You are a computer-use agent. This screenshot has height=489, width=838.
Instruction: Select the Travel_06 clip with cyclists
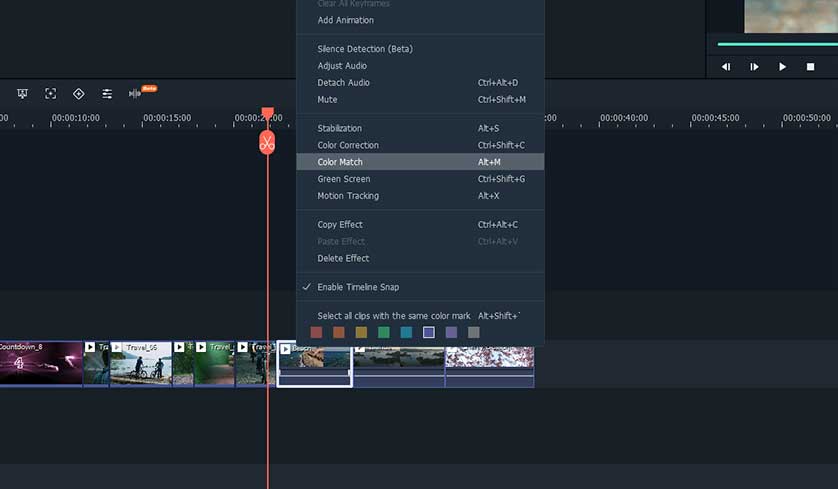[141, 363]
